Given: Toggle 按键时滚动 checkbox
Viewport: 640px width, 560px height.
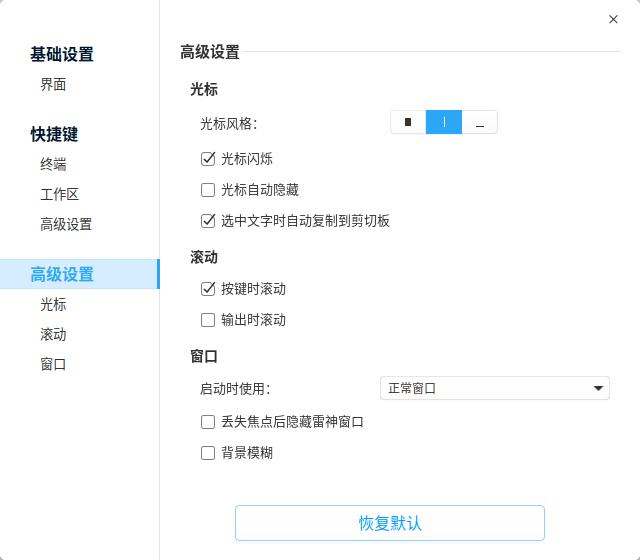Looking at the screenshot, I should [208, 288].
